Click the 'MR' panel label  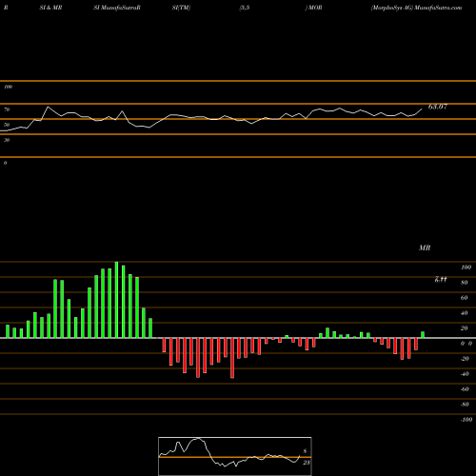tap(425, 248)
